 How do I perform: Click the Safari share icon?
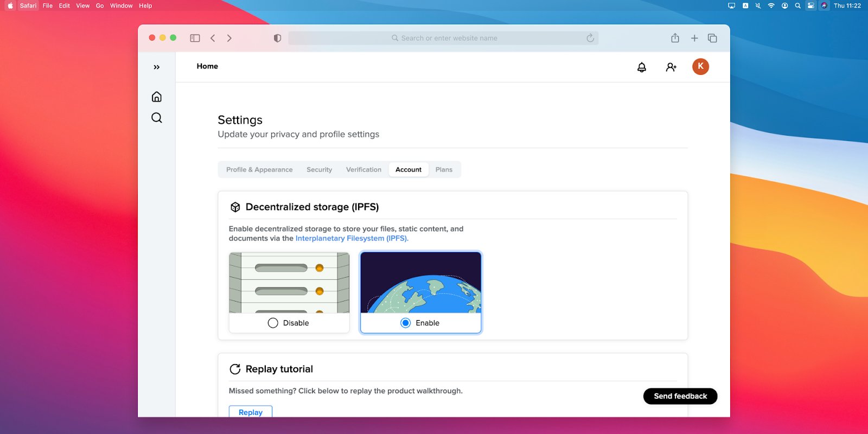675,38
